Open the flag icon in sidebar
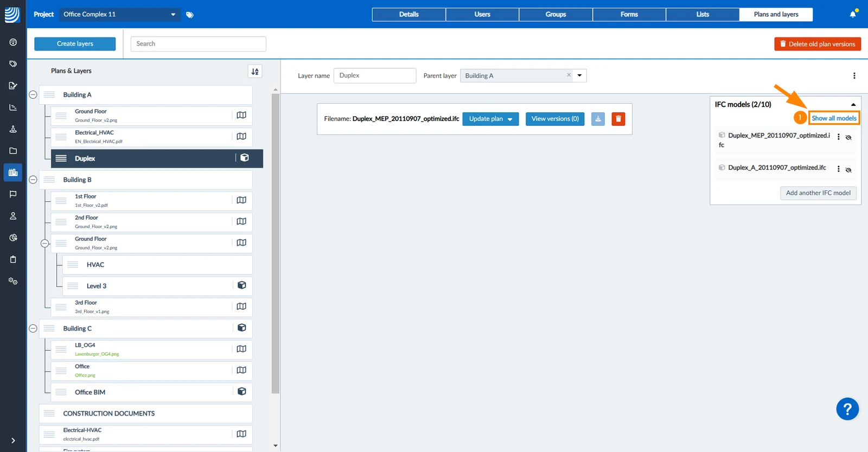The height and width of the screenshot is (452, 868). pyautogui.click(x=13, y=194)
